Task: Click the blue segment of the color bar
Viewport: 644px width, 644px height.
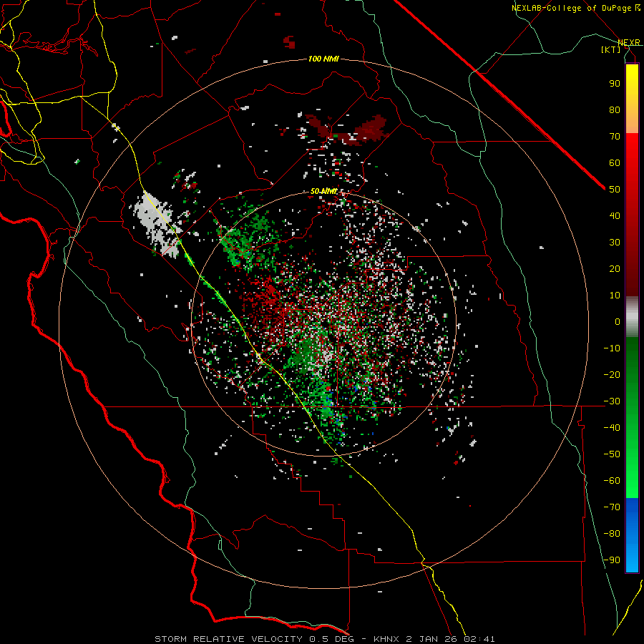Action: [x=632, y=535]
